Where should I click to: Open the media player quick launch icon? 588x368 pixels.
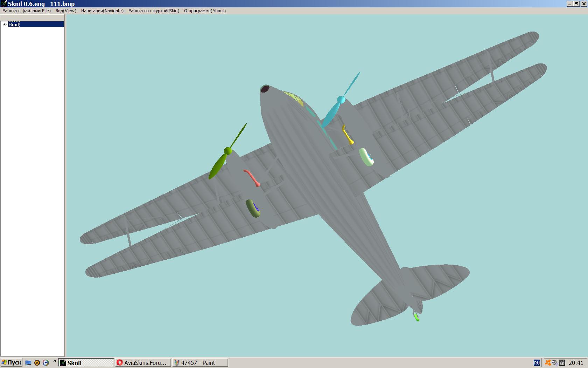point(46,363)
